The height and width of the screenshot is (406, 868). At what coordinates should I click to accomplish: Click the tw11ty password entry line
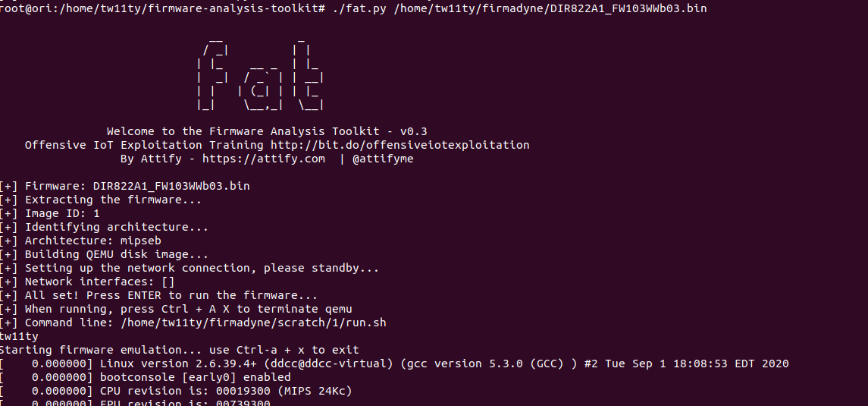[20, 336]
